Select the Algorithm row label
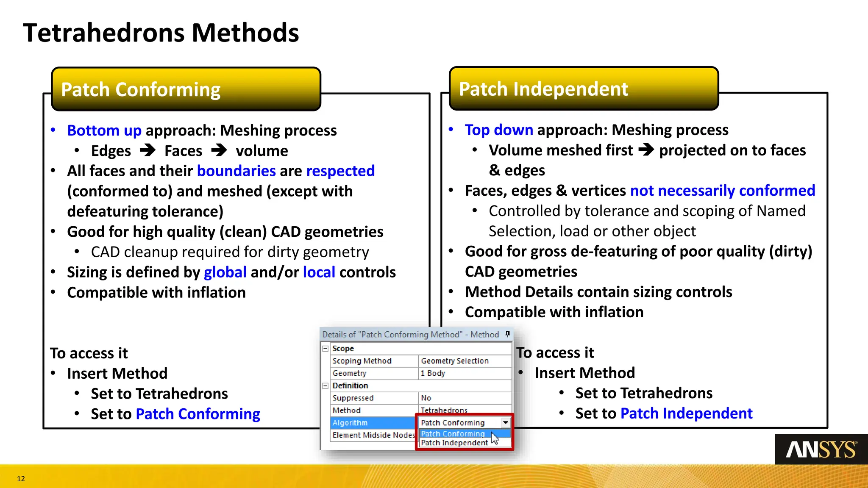 click(x=350, y=423)
